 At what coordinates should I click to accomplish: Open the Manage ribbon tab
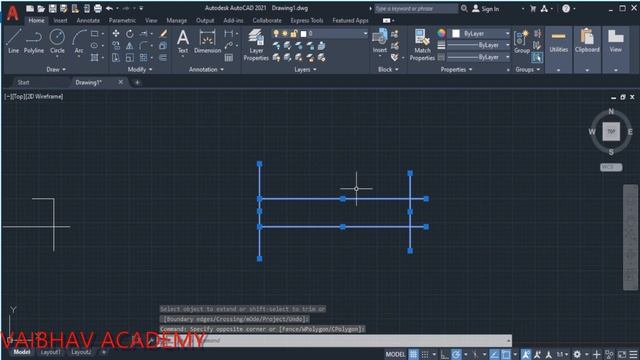[x=176, y=20]
